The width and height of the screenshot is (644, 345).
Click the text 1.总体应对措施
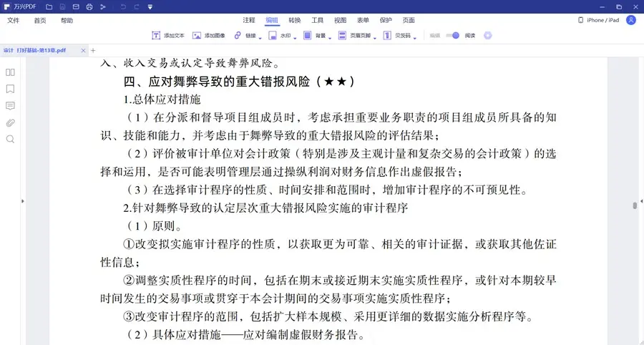click(x=162, y=99)
